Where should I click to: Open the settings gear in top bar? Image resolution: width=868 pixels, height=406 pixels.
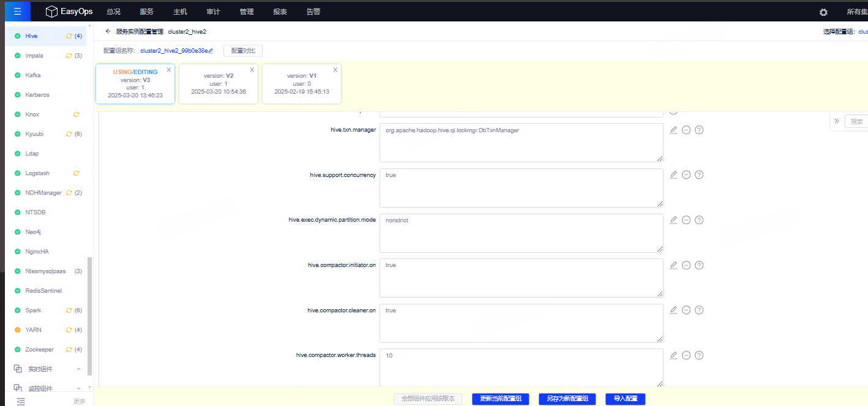pos(823,11)
